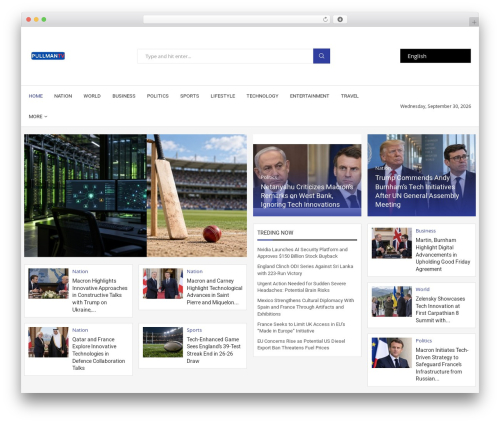
Task: Click the PULLMANTV site logo
Action: 48,56
